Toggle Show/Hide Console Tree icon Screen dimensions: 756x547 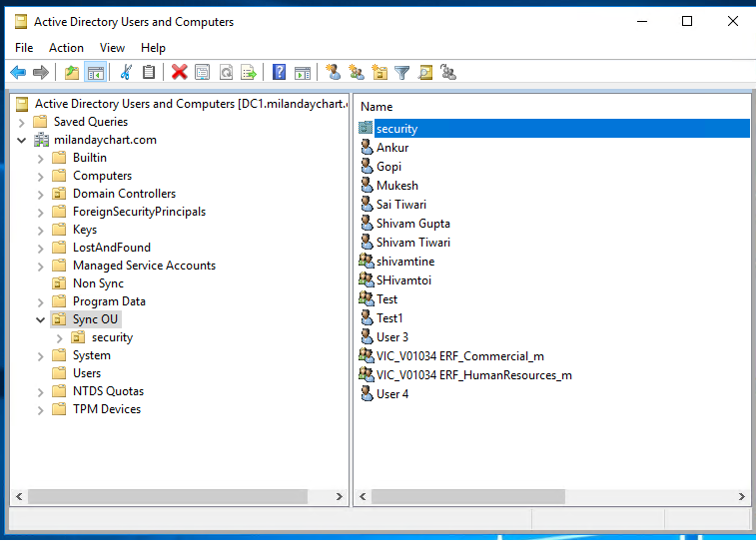point(96,73)
